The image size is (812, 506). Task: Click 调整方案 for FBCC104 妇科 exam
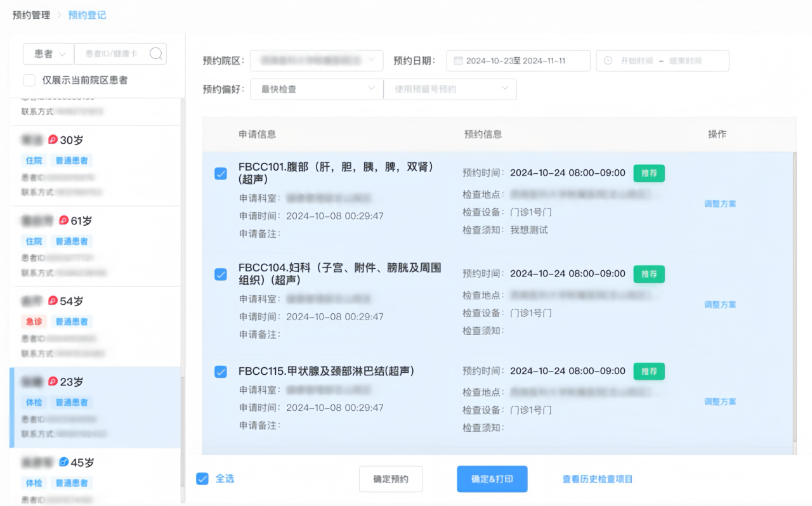(x=720, y=304)
